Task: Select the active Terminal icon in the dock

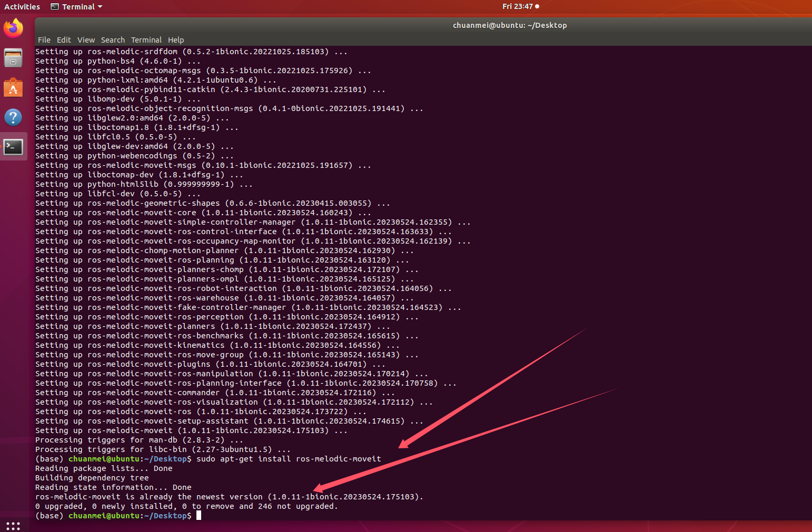Action: (x=13, y=146)
